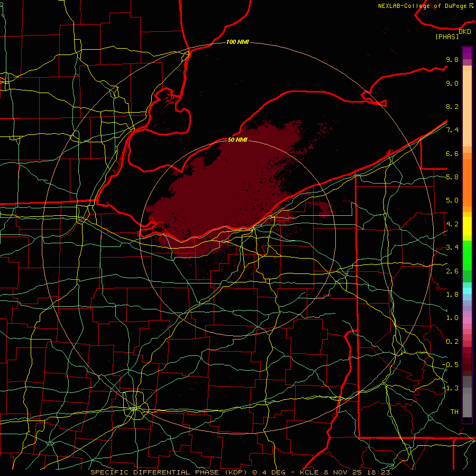This screenshot has height=476, width=476.
Task: Click the 5.0 value on the color scale
Action: click(452, 200)
